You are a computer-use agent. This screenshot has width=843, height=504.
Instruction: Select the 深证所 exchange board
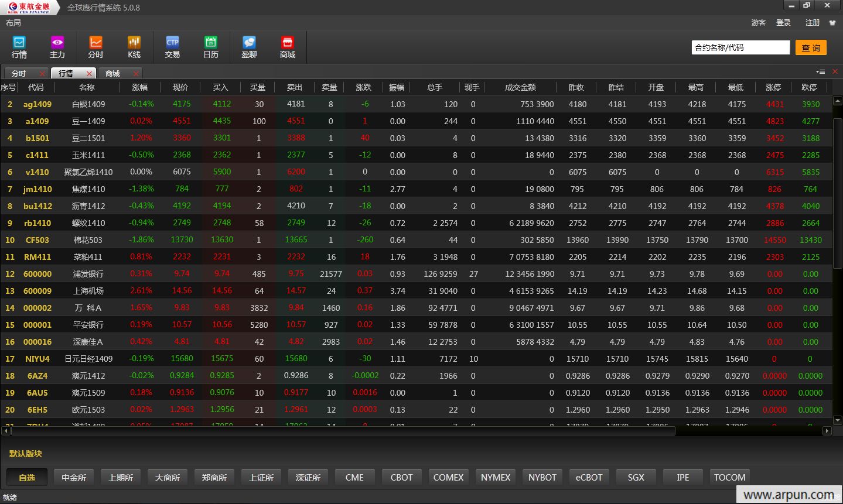(308, 478)
